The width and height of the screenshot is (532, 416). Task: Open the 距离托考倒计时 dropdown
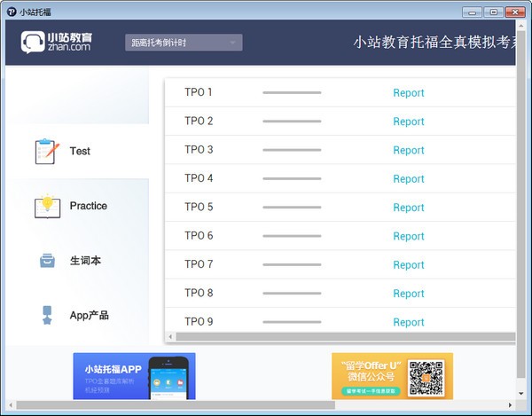point(184,43)
